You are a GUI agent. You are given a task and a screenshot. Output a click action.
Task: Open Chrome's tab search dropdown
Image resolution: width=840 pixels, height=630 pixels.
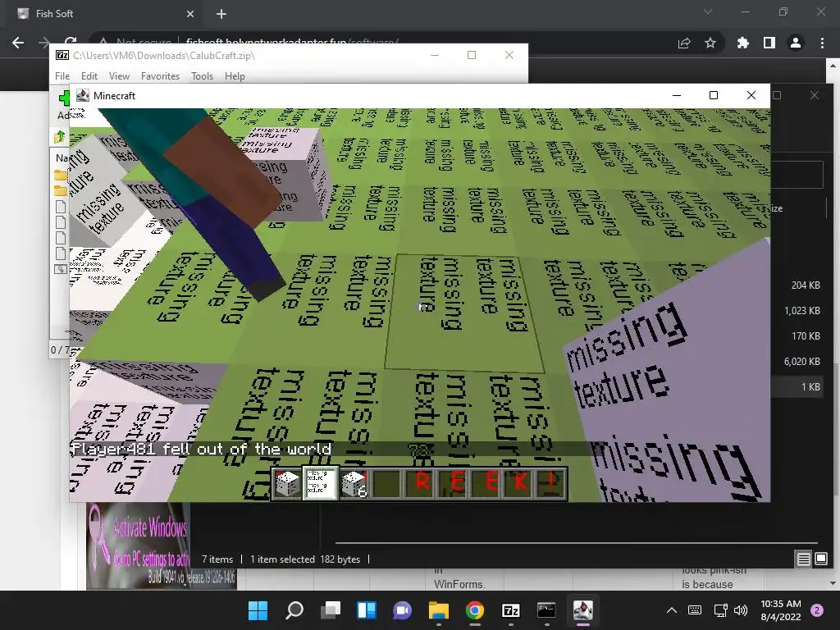pos(708,11)
